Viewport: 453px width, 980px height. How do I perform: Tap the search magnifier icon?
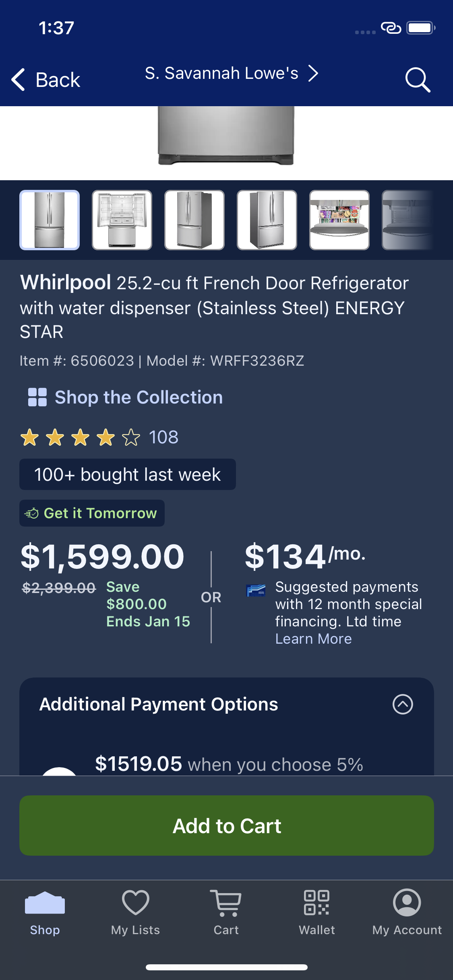(x=418, y=80)
